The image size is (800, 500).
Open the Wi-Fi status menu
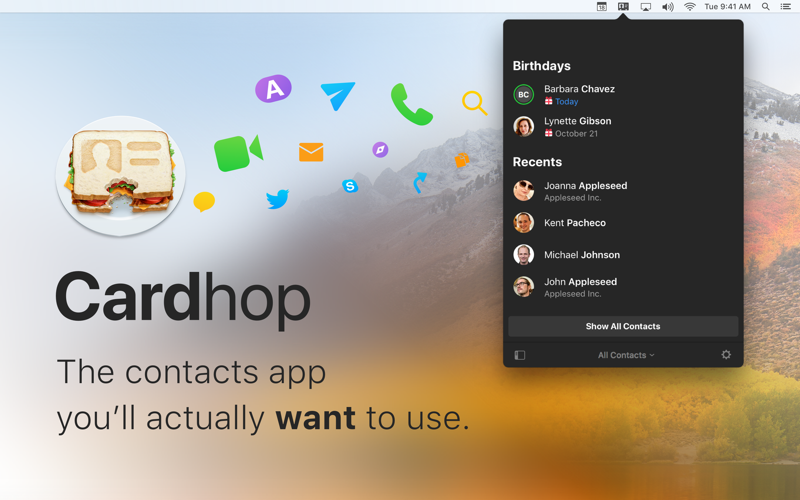(690, 7)
